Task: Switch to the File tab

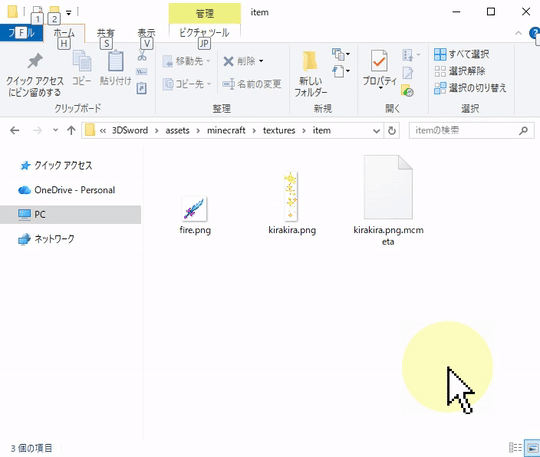Action: 21,33
